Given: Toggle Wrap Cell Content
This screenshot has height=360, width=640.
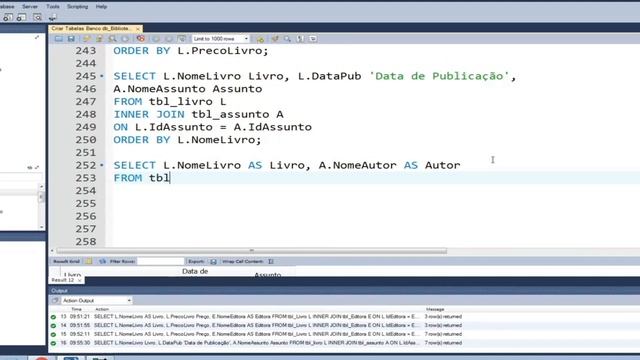Looking at the screenshot, I should pyautogui.click(x=271, y=261).
